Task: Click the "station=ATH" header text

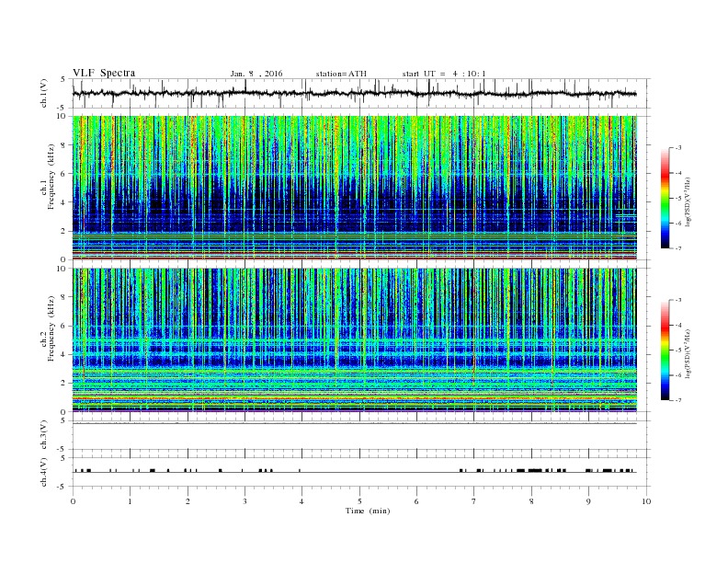Action: 341,74
